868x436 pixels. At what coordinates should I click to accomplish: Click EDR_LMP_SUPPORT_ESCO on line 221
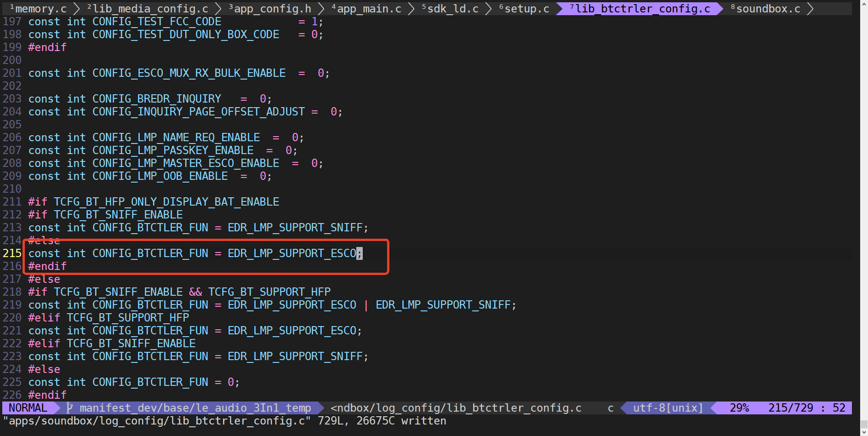click(292, 331)
